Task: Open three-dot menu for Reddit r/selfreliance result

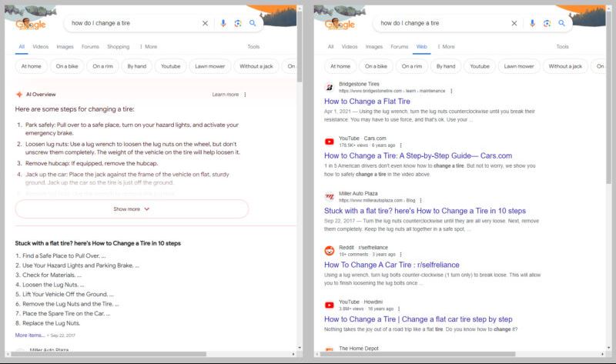Action: tap(400, 255)
